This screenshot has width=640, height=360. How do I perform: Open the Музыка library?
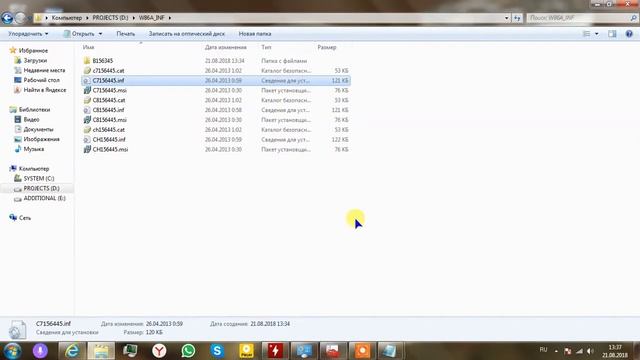33,149
